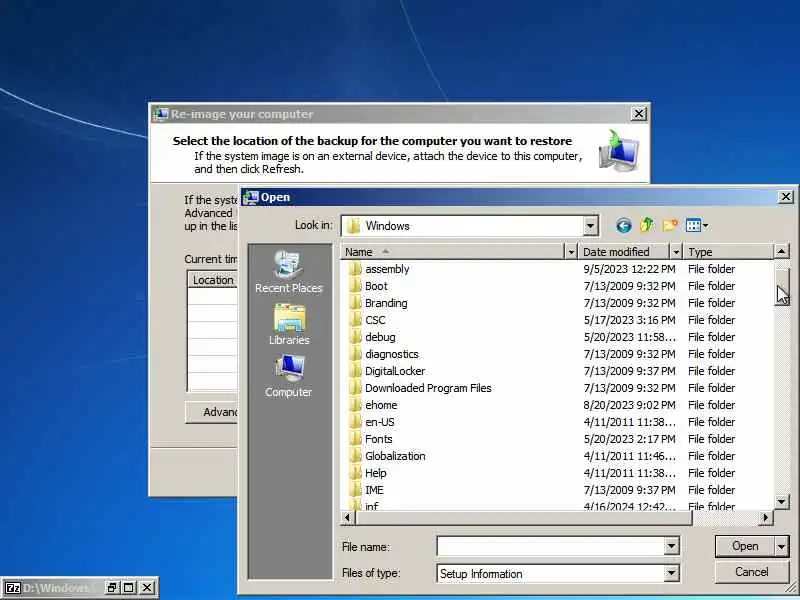This screenshot has width=800, height=600.
Task: Click the Open button
Action: tap(745, 546)
